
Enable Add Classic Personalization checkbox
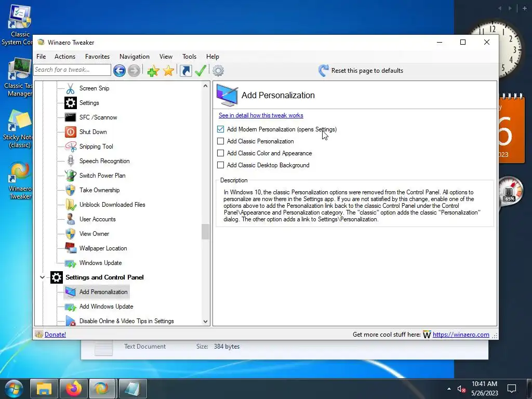pos(220,141)
